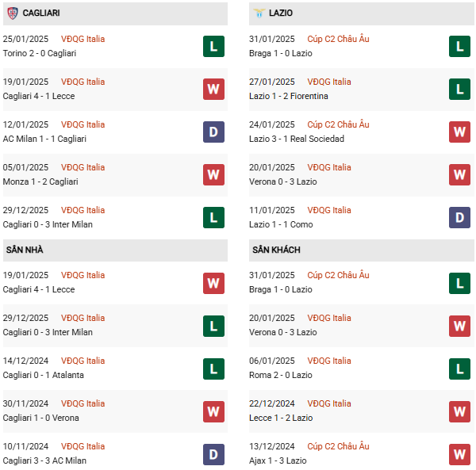Open the LAZIO team header
This screenshot has height=470, width=476.
pyautogui.click(x=362, y=13)
